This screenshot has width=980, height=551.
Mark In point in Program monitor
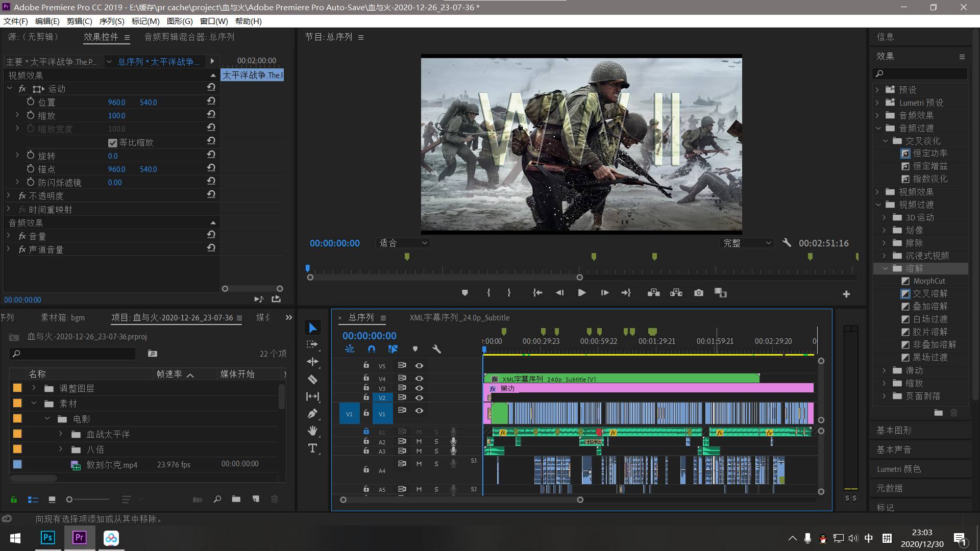(488, 293)
